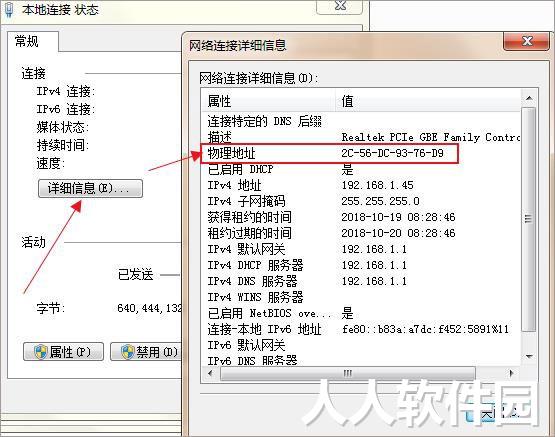Click the IPv4 连接 label in status window
Screen dimensions: 555x437
[x=66, y=91]
